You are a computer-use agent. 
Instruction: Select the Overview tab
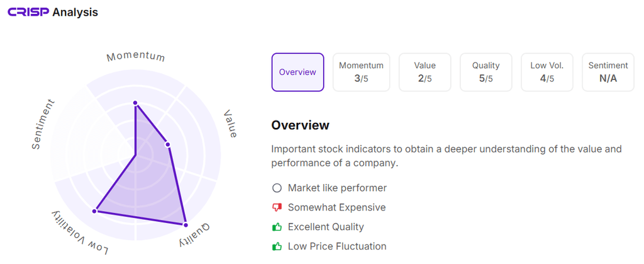pos(297,72)
